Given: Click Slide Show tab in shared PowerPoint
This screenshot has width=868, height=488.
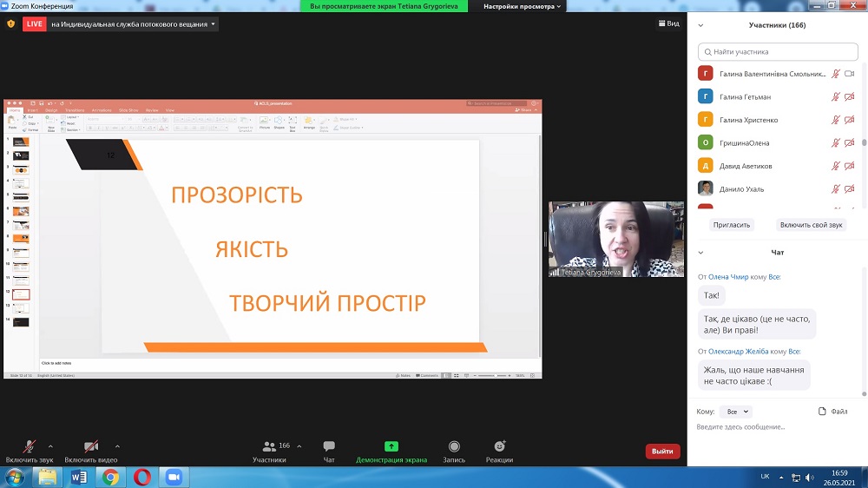Looking at the screenshot, I should point(128,110).
